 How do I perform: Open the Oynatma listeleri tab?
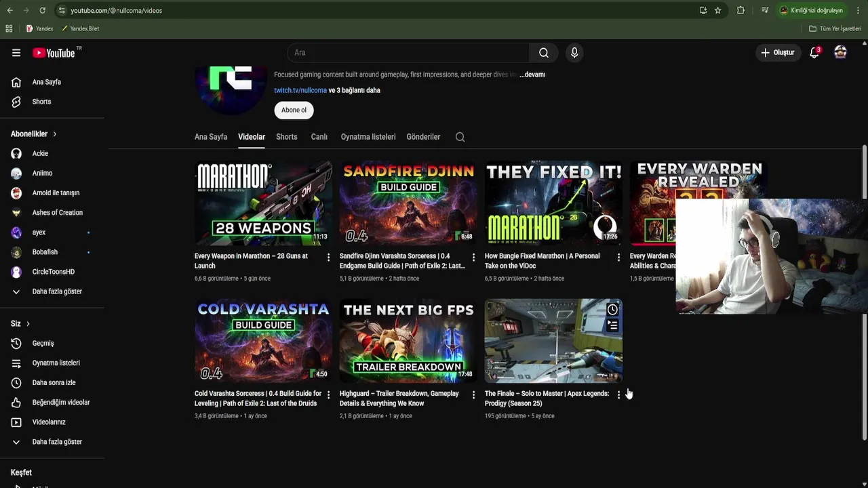click(x=368, y=137)
